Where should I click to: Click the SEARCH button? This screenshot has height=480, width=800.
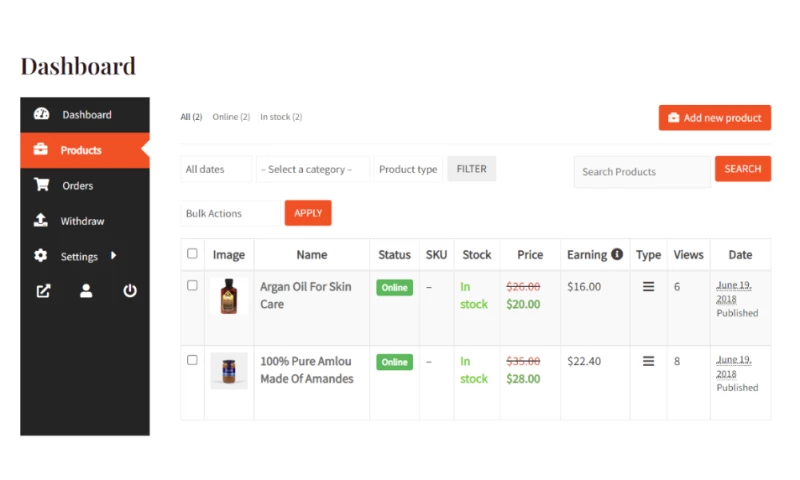pyautogui.click(x=742, y=169)
